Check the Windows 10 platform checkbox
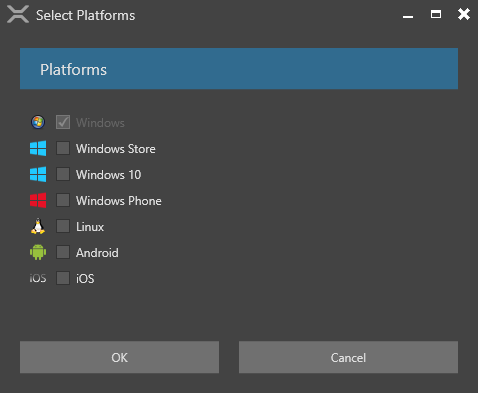 click(63, 174)
